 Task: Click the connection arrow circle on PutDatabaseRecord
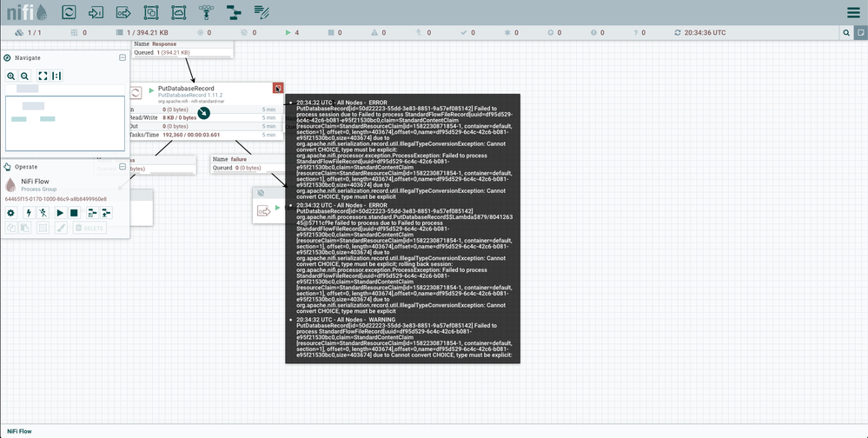pyautogui.click(x=203, y=113)
